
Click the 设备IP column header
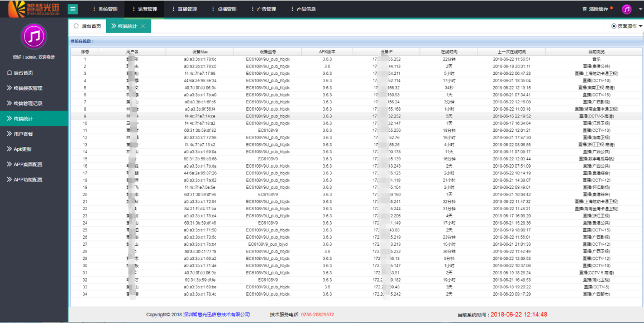(x=386, y=52)
